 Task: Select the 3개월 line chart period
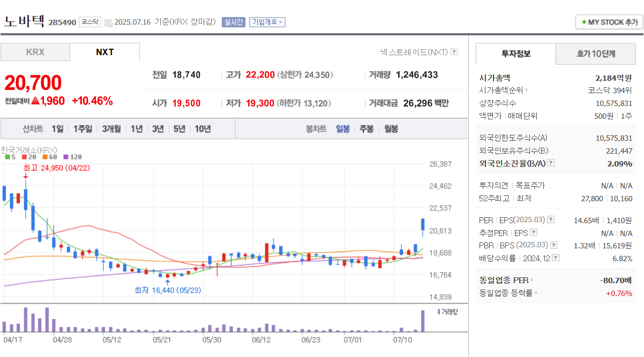(111, 129)
